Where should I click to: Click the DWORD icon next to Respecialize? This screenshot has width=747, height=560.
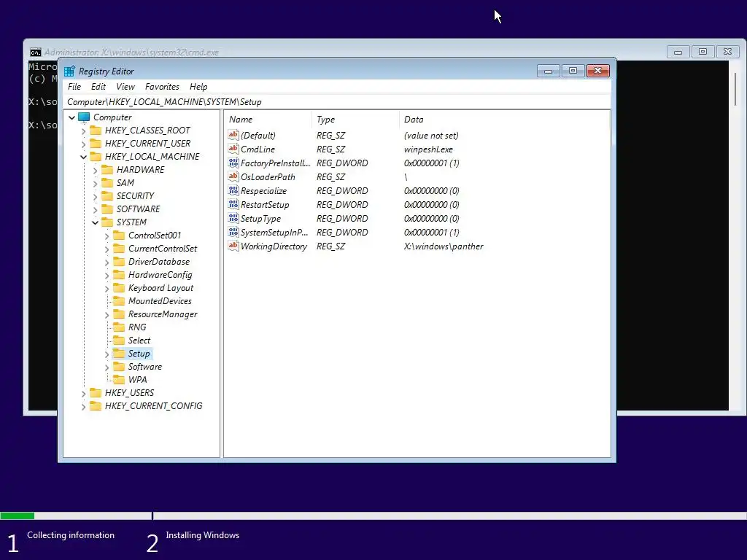pos(233,190)
